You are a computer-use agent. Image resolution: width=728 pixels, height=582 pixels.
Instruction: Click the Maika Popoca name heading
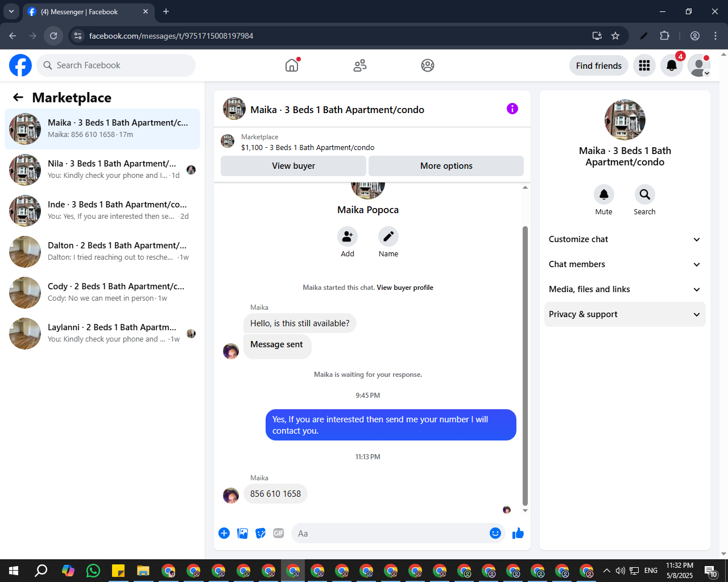(x=368, y=210)
